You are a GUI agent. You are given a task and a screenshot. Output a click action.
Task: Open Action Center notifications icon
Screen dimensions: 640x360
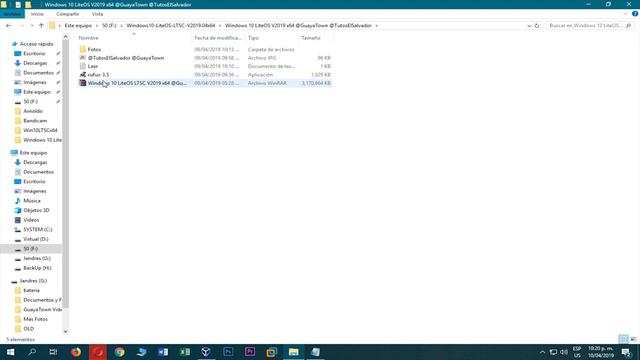(627, 352)
